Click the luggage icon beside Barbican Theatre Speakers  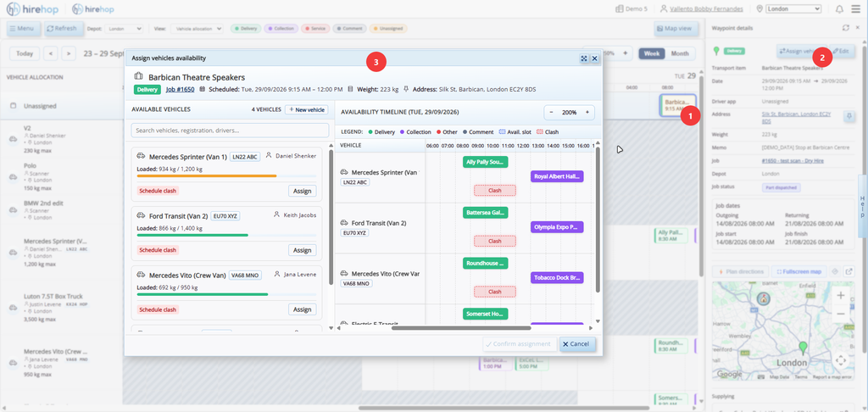(138, 77)
